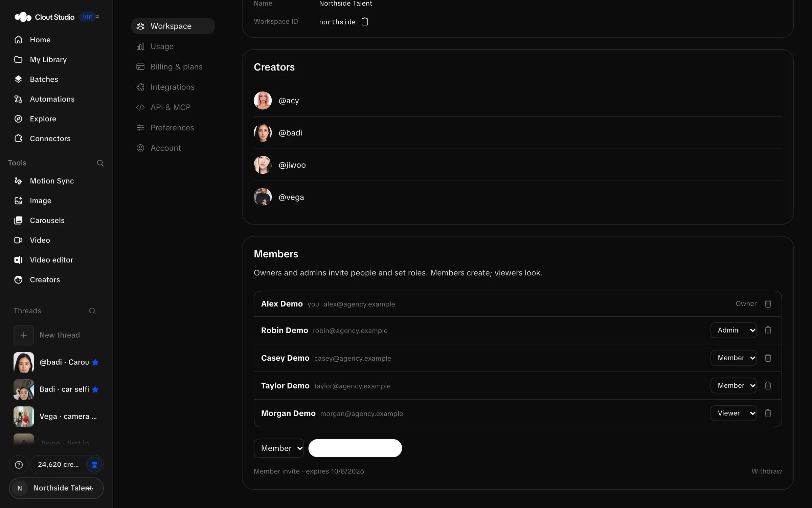
Task: Click the blue credits coin icon
Action: [x=94, y=465]
